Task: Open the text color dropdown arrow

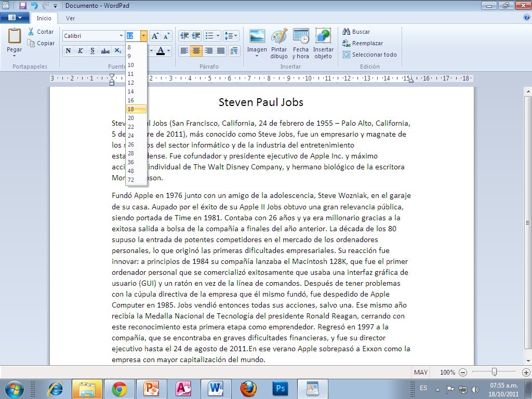Action: (x=169, y=51)
